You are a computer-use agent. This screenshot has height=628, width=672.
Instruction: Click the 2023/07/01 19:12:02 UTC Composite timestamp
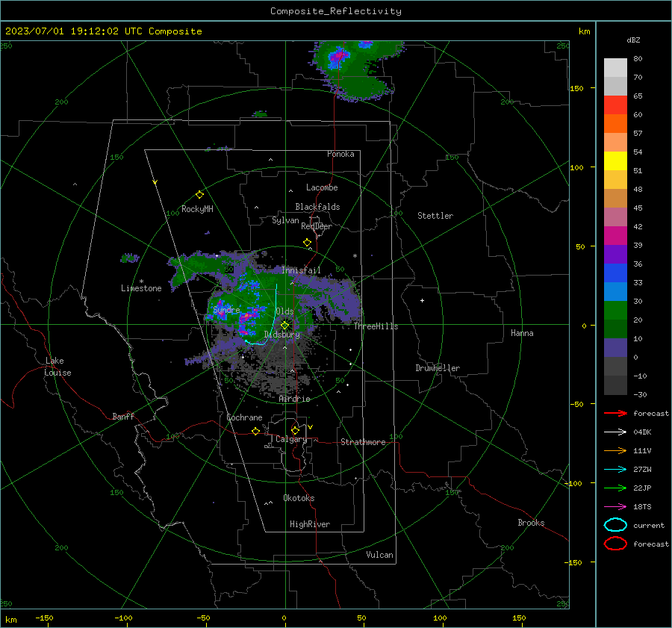point(103,31)
